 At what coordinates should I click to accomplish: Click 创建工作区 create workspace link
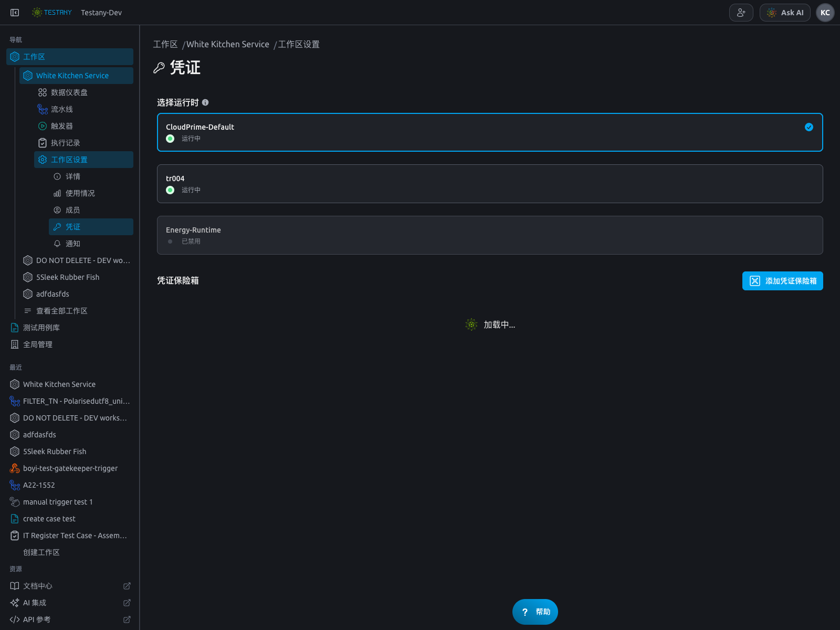41,552
